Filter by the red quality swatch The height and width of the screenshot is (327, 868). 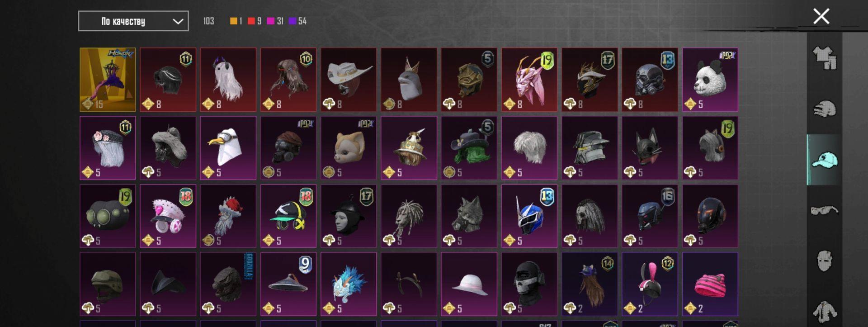tap(251, 21)
